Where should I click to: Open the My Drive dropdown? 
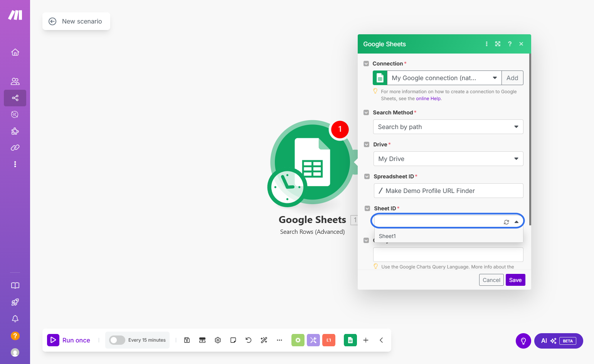(x=448, y=159)
